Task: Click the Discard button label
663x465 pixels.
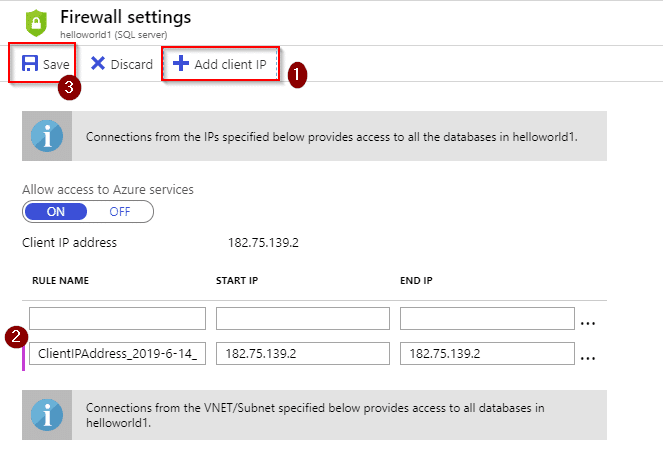Action: pyautogui.click(x=132, y=64)
